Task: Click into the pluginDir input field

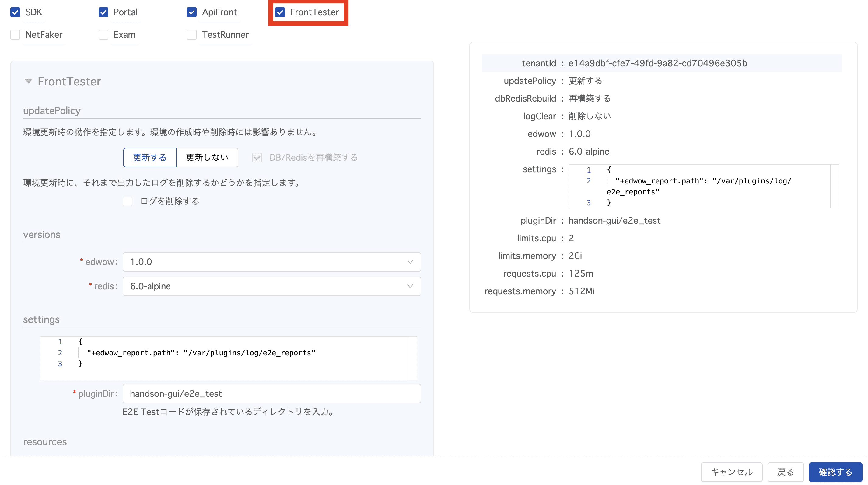Action: [x=271, y=393]
